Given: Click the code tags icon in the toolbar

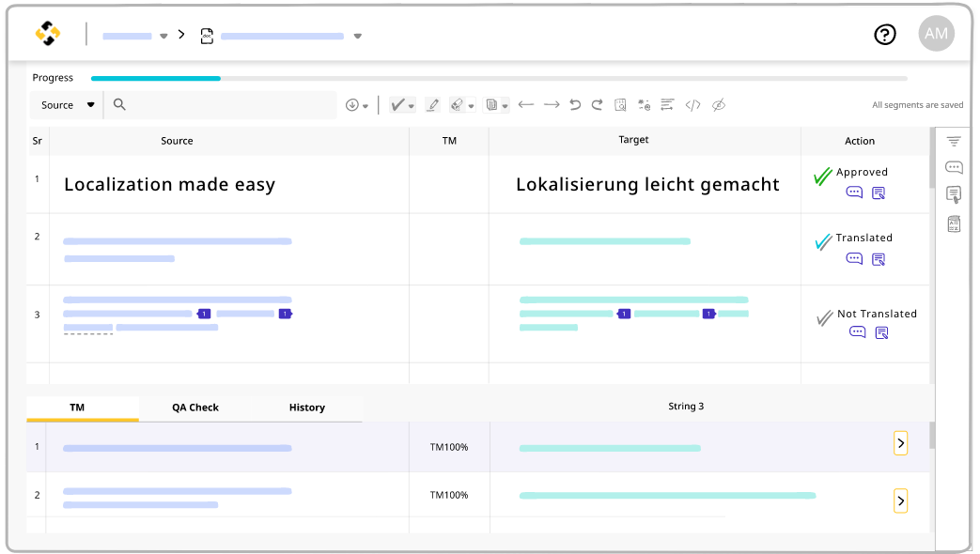Looking at the screenshot, I should click(692, 104).
